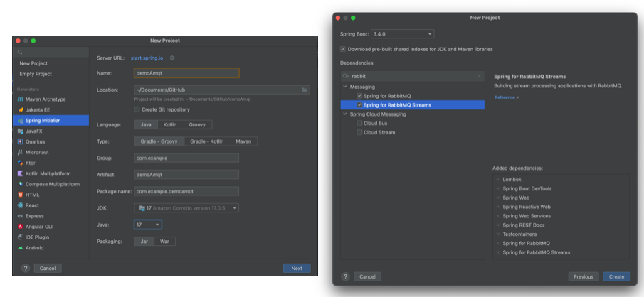Screen dimensions: 644x297
Task: Clear the rabbit dependency search text
Action: pyautogui.click(x=479, y=76)
